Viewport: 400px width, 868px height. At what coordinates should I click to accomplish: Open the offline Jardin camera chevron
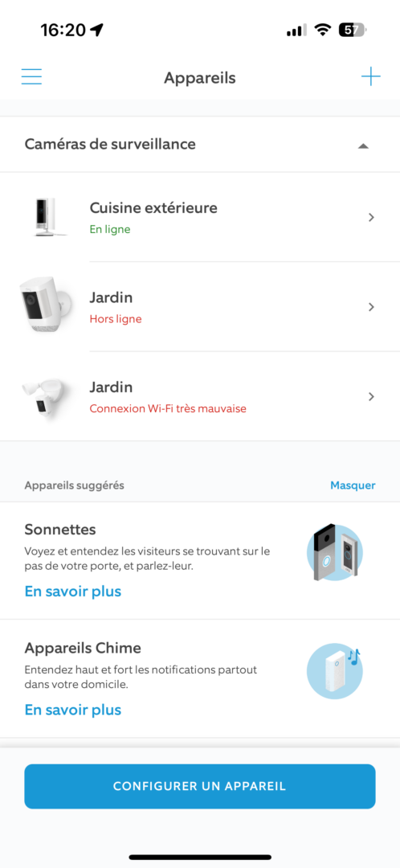[371, 307]
